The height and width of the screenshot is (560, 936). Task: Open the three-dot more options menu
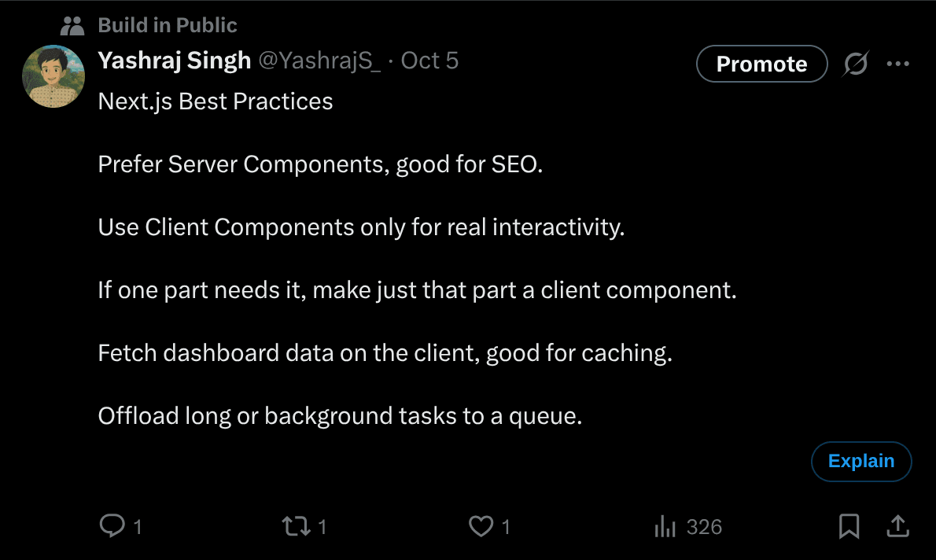point(897,64)
